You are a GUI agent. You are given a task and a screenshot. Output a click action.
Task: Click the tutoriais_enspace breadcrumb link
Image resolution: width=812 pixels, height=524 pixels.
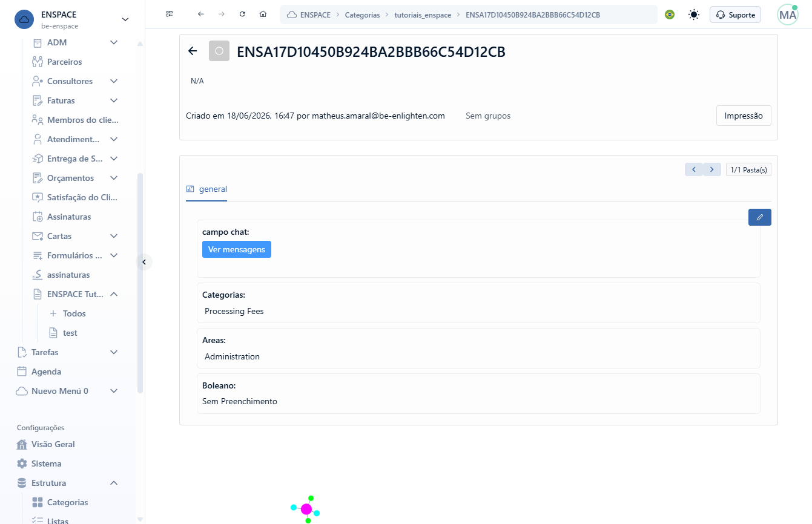point(423,15)
